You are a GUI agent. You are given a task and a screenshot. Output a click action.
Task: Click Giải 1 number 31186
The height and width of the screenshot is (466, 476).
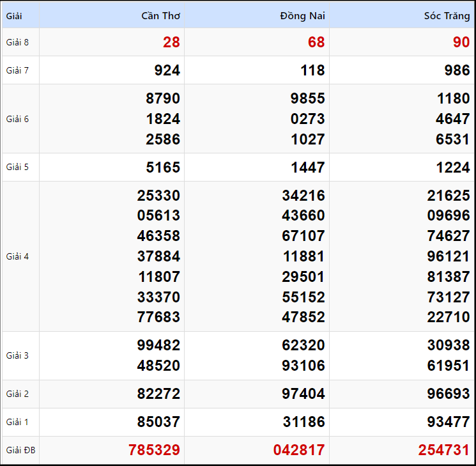303,422
